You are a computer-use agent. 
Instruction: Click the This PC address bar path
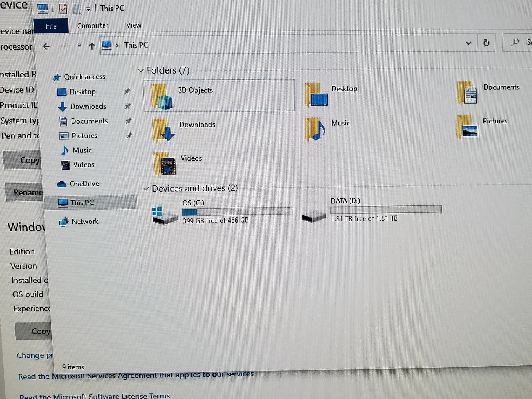[136, 45]
